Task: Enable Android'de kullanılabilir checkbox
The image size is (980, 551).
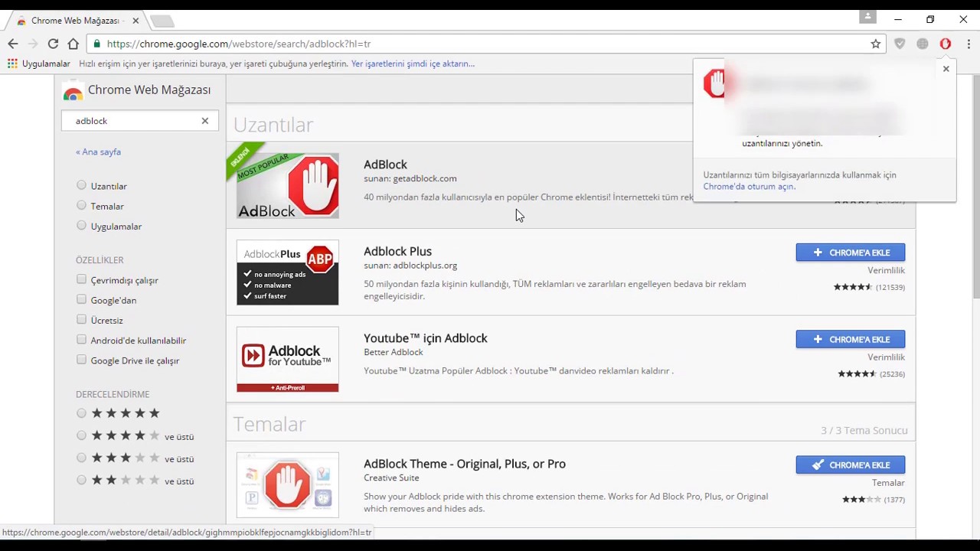Action: tap(81, 339)
